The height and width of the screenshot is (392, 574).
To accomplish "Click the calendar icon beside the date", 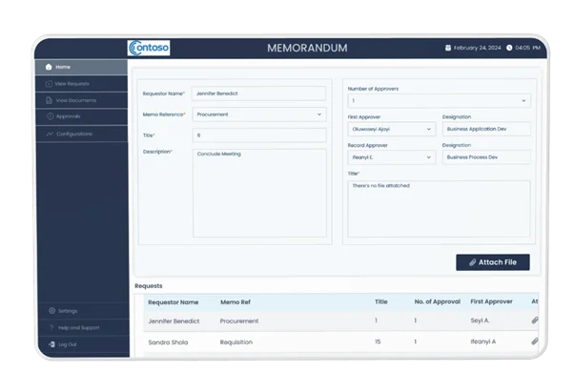I will coord(447,48).
